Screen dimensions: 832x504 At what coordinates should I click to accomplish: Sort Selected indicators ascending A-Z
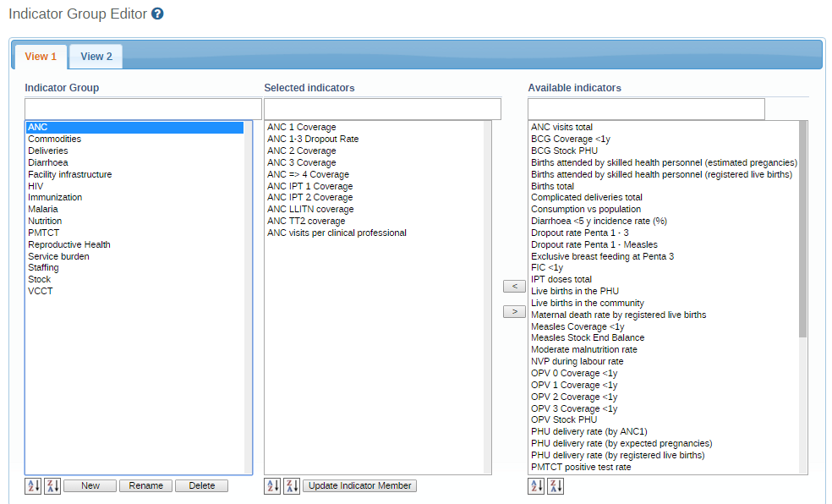pos(273,486)
